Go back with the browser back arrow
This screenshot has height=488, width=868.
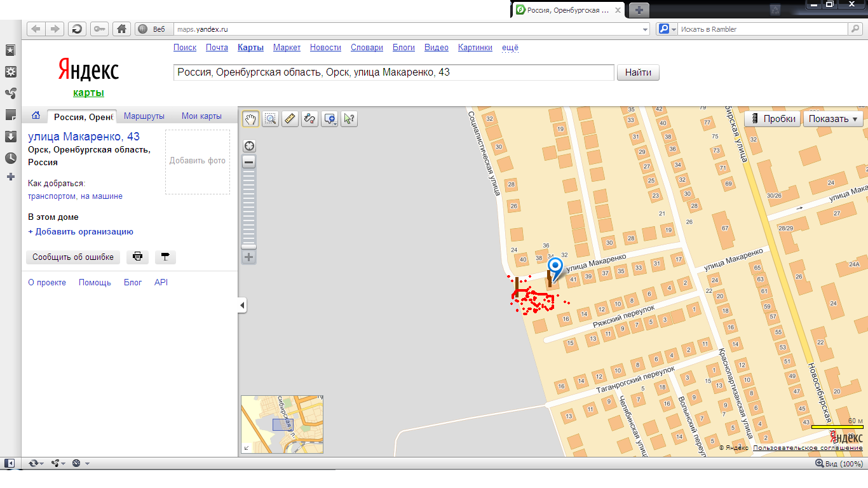pos(36,29)
